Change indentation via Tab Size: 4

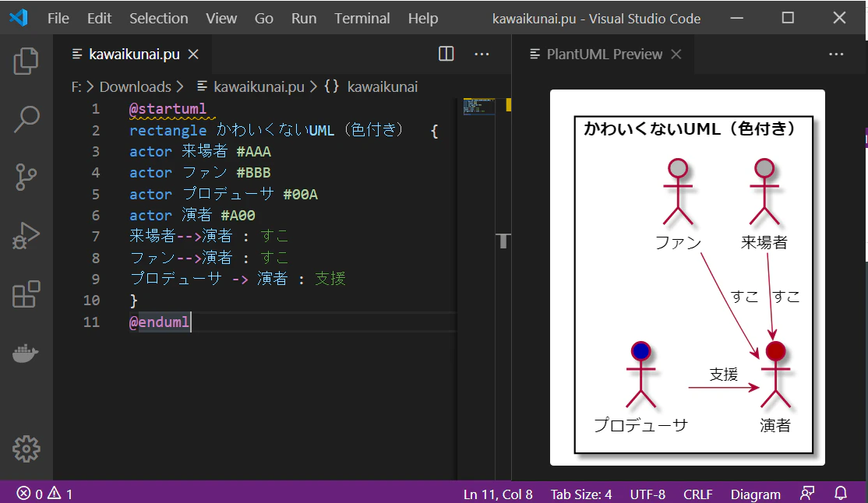580,494
